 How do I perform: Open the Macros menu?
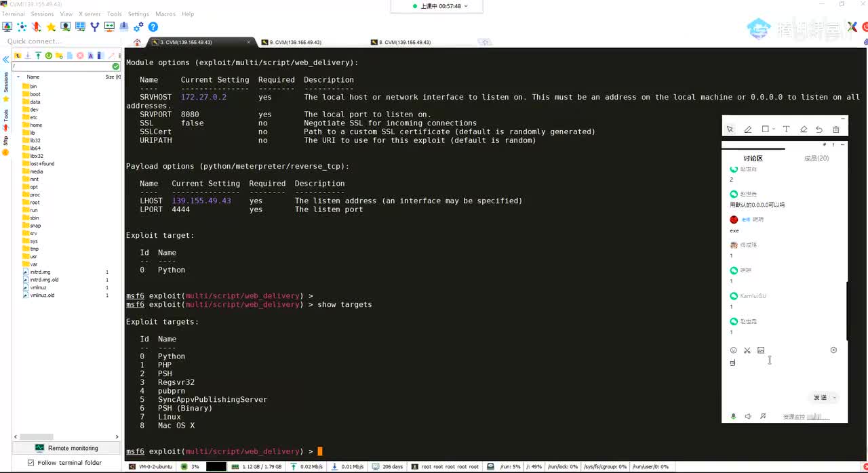point(165,14)
